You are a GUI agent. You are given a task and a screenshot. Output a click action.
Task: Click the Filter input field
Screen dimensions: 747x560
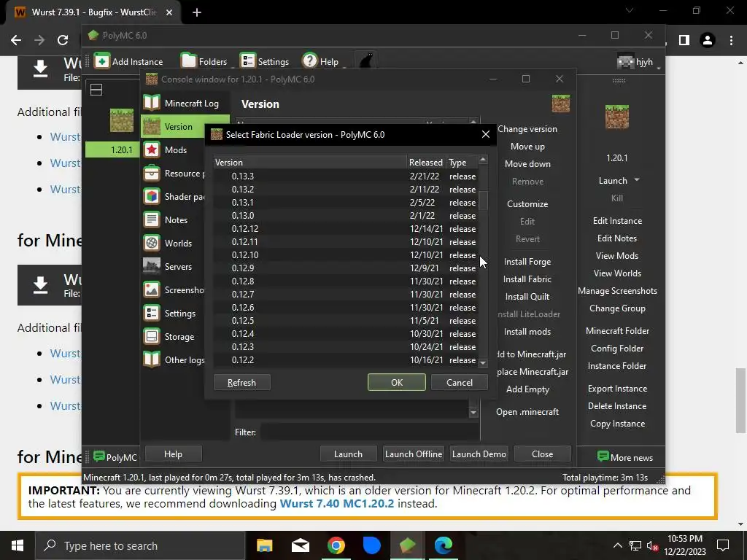370,432
